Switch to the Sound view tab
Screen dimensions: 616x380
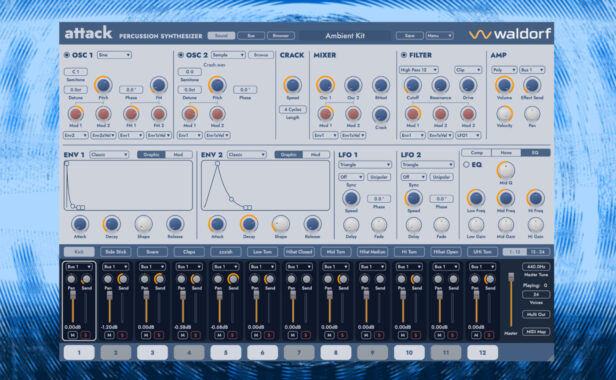click(x=221, y=36)
